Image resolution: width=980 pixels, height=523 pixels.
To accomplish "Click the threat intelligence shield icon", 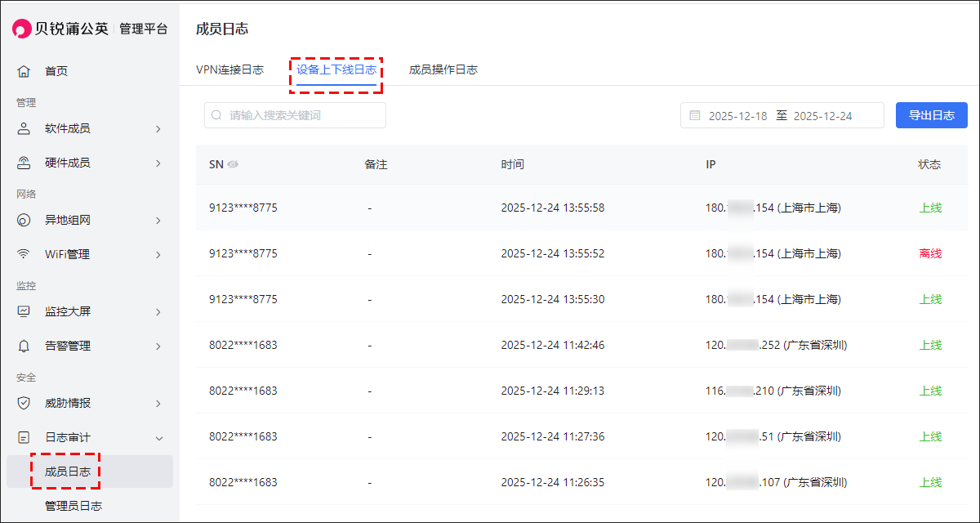I will pos(24,403).
